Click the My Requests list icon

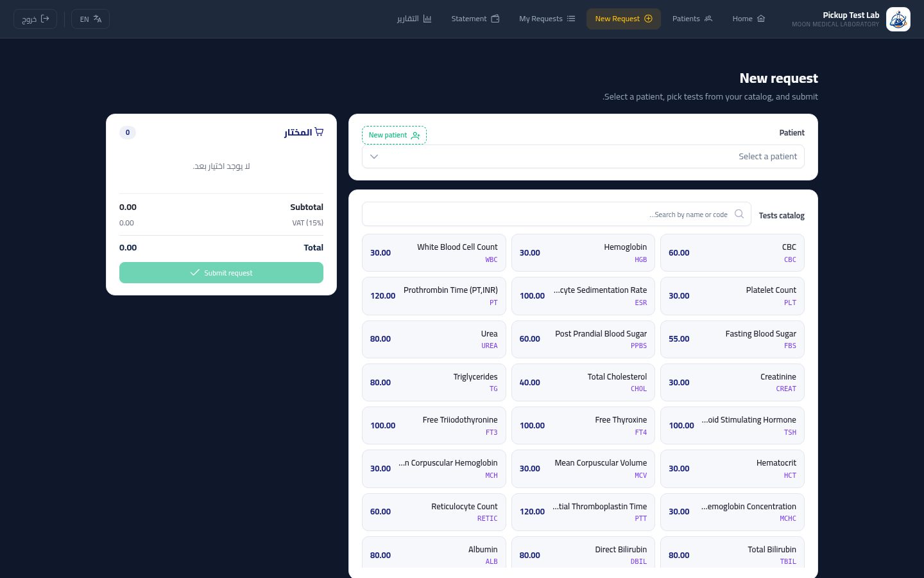click(571, 19)
